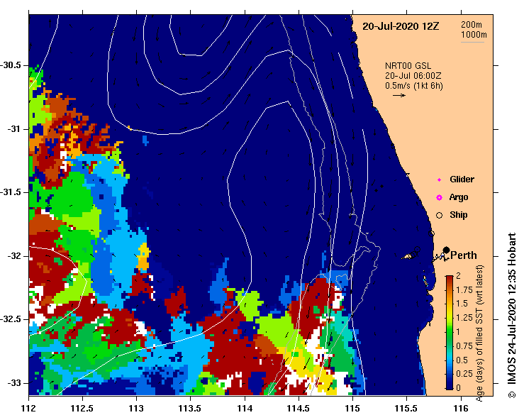This screenshot has width=524, height=420.
Task: Click the longitude axis label "115"
Action: point(352,409)
